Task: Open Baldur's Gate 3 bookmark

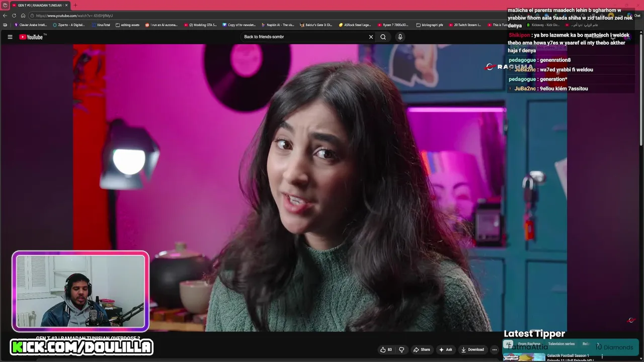Action: [x=316, y=25]
